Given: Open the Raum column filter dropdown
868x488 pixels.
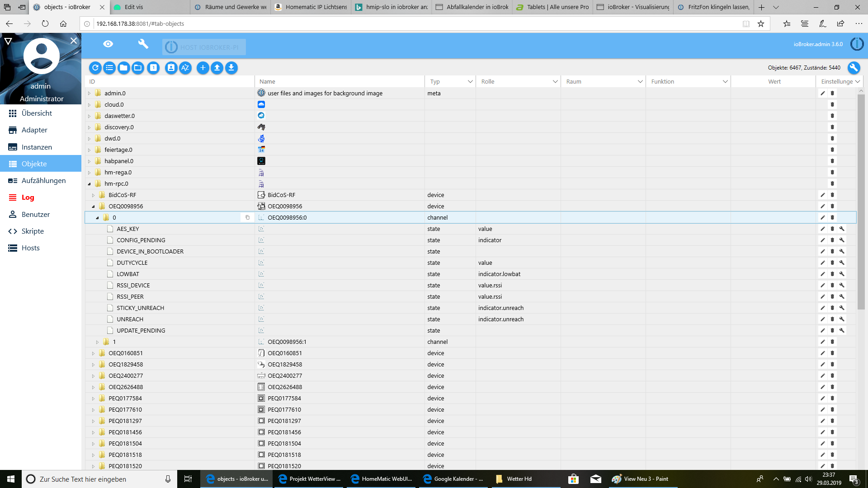Looking at the screenshot, I should pos(640,82).
